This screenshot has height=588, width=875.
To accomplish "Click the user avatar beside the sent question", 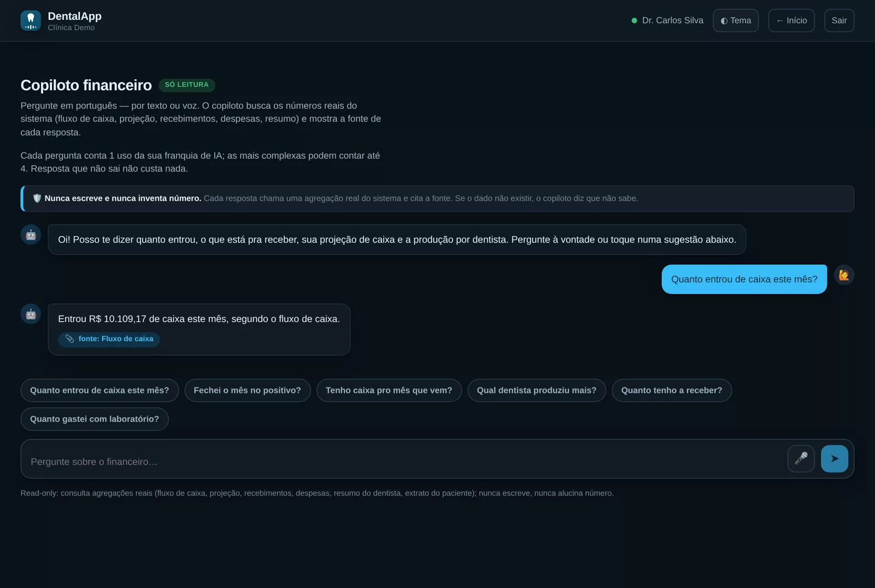I will (844, 275).
